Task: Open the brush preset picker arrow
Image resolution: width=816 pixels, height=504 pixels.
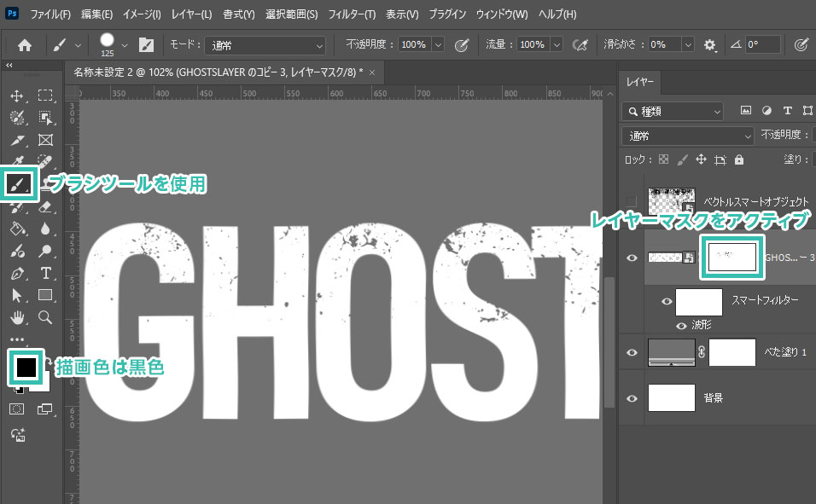Action: click(x=125, y=46)
